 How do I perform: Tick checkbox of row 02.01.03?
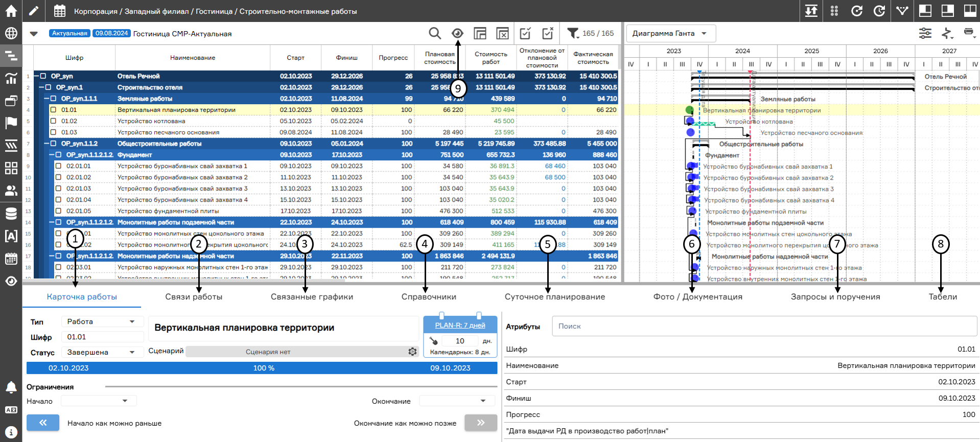click(x=58, y=188)
